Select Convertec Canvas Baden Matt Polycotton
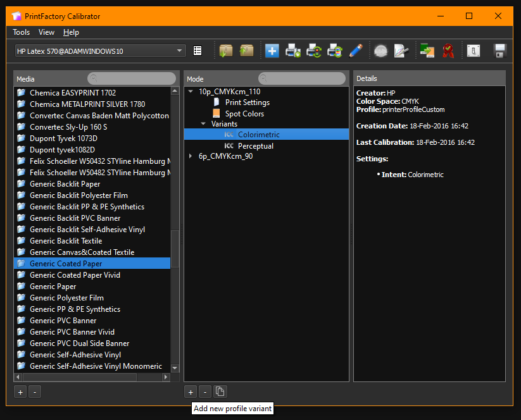Screen dimensions: 521x420 click(92, 116)
